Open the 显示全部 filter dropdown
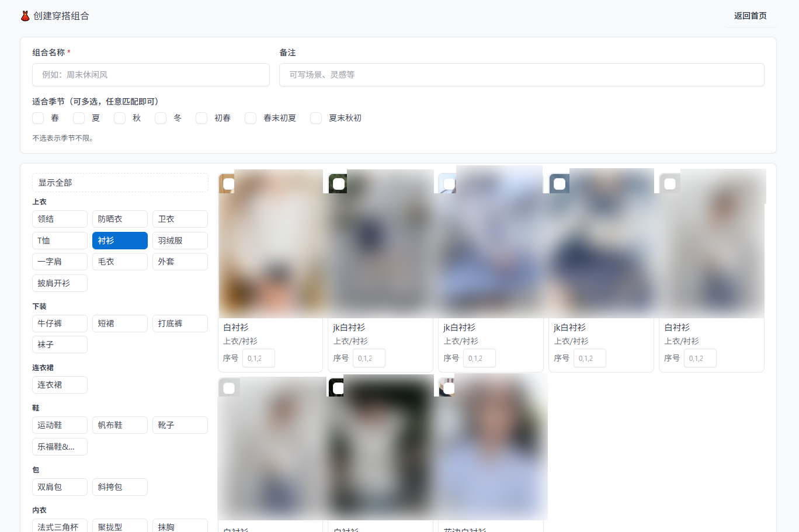799x532 pixels. coord(120,182)
